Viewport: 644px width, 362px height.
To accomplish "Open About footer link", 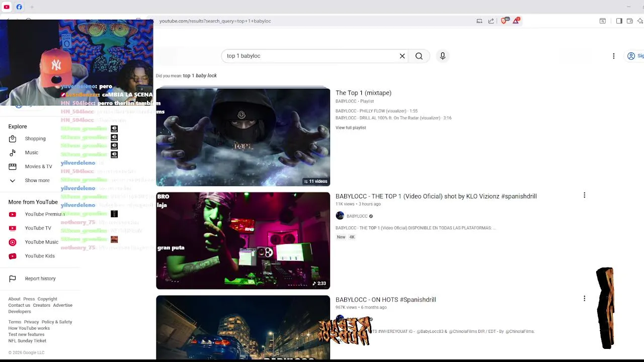I will pyautogui.click(x=14, y=299).
